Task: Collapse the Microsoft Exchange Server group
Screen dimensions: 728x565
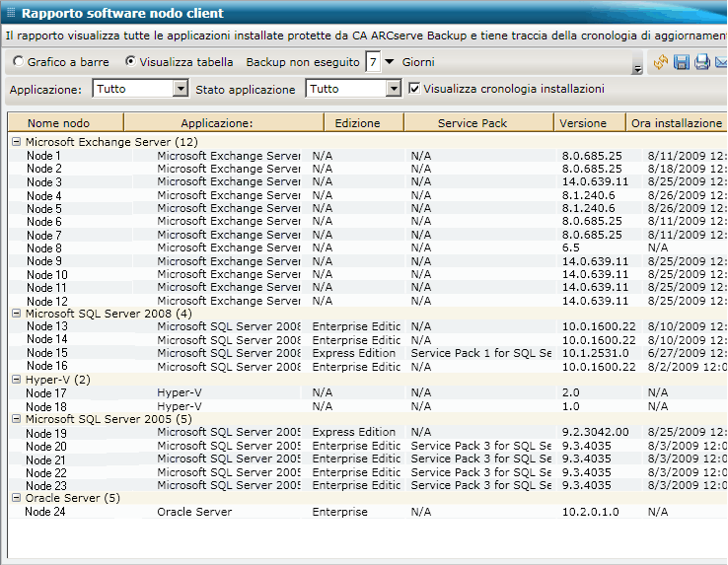Action: click(x=16, y=142)
